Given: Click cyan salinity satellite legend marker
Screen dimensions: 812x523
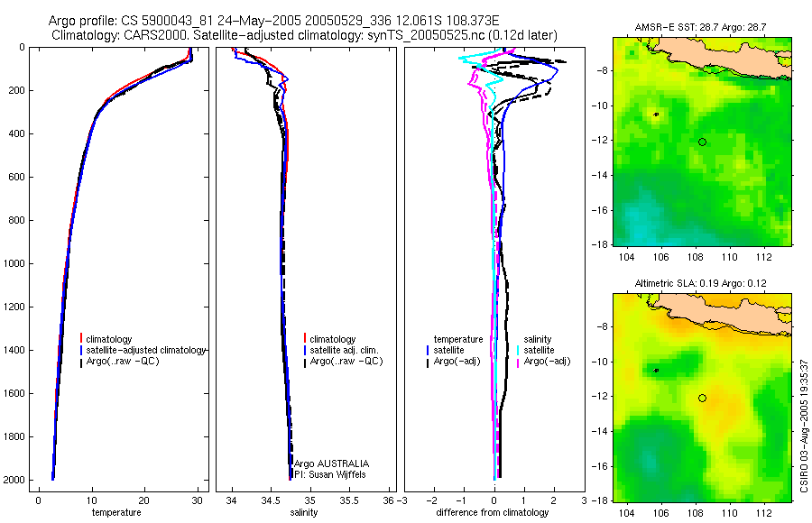Looking at the screenshot, I should [517, 351].
